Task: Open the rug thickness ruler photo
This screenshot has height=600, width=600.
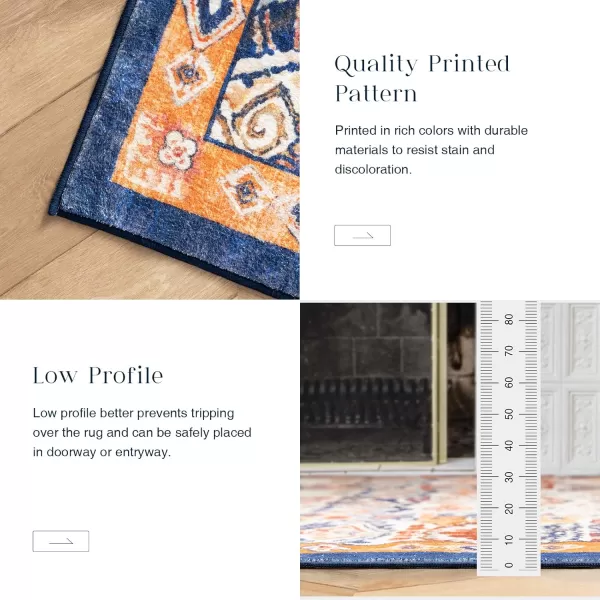Action: click(450, 450)
